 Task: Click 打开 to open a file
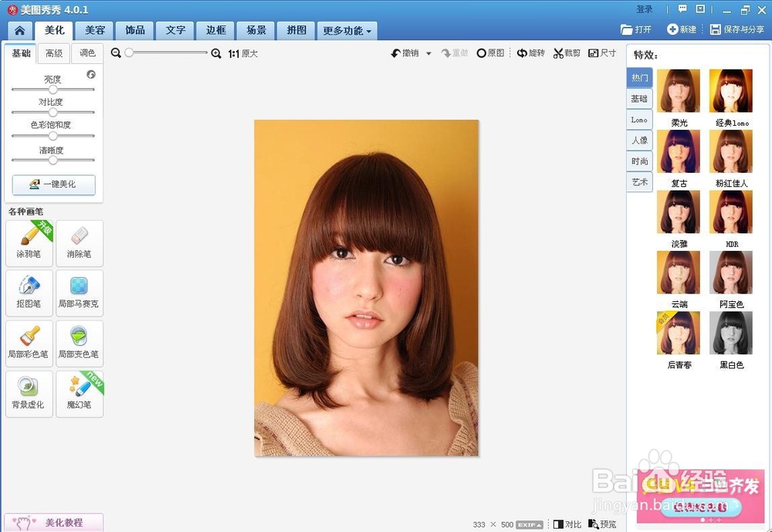point(635,29)
